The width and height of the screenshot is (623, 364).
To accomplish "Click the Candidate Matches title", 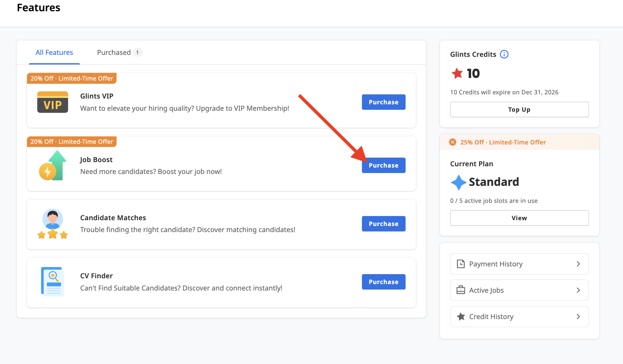I will click(113, 218).
